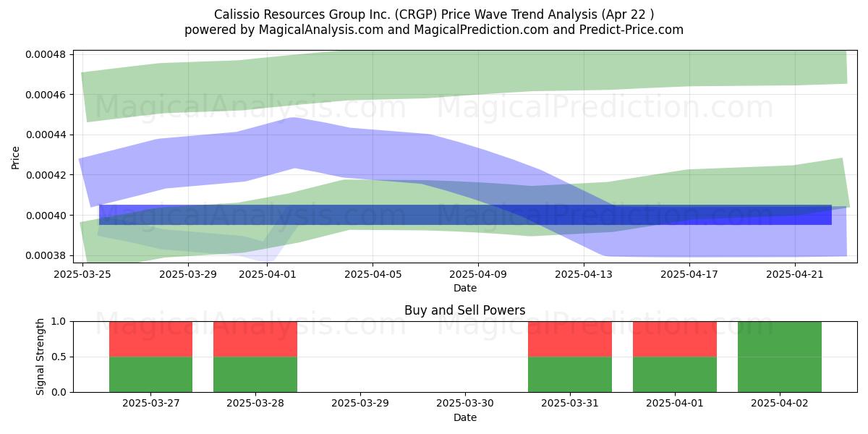868x434 pixels.
Task: Click the chart title mentioning Calissio Resources Group
Action: click(434, 14)
